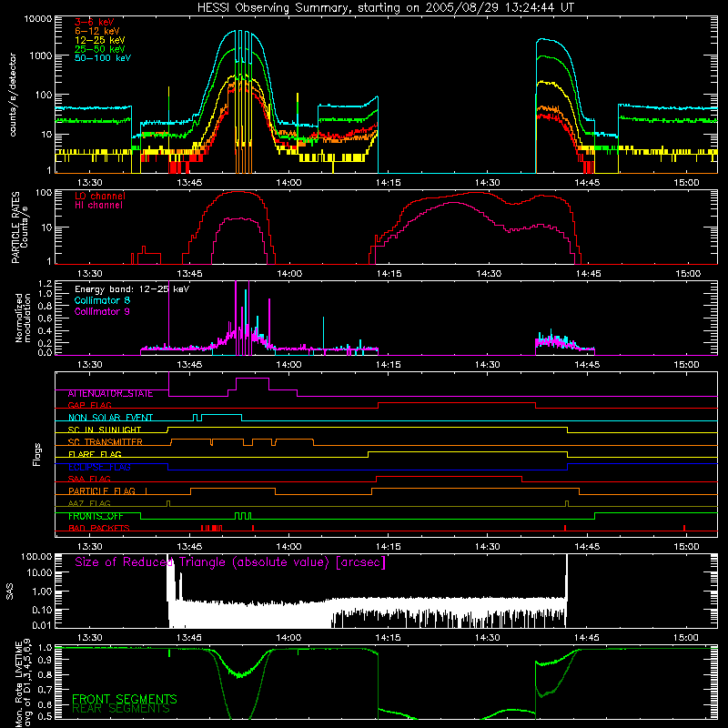
Task: Click 14:00 time tick below modulation panel
Action: click(x=288, y=365)
